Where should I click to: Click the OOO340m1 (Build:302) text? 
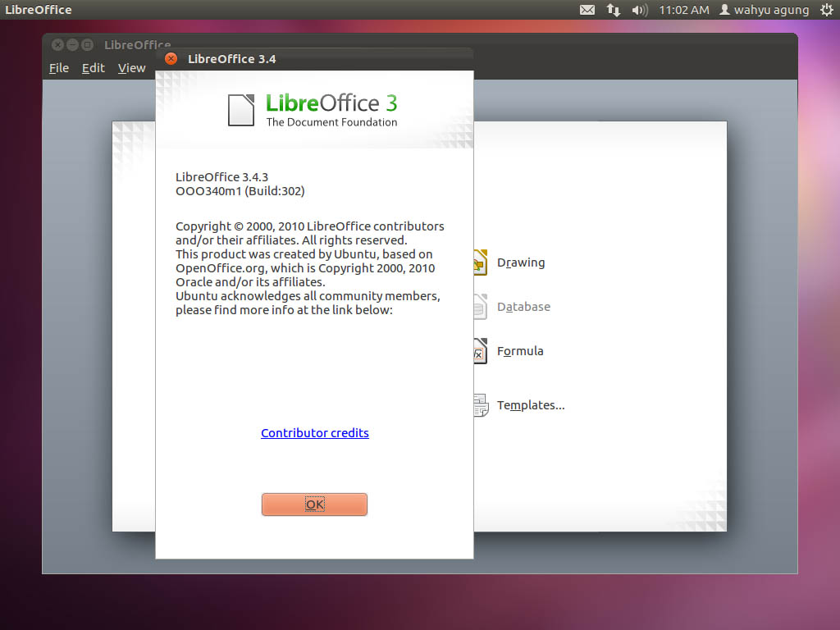240,190
